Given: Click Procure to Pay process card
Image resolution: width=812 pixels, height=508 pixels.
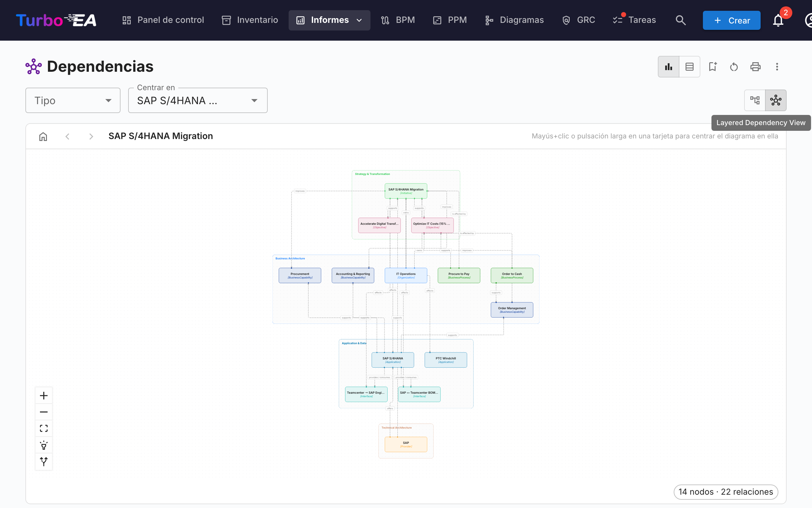Looking at the screenshot, I should (x=459, y=276).
